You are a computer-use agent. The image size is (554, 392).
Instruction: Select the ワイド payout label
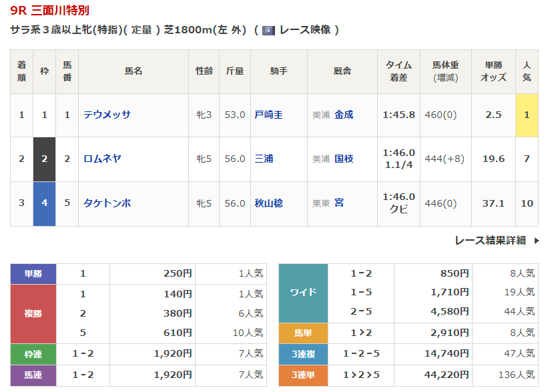point(303,293)
